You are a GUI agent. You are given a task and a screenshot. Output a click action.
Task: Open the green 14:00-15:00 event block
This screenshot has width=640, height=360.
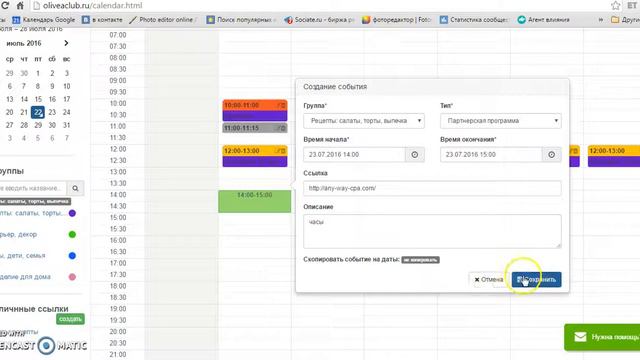click(x=255, y=201)
